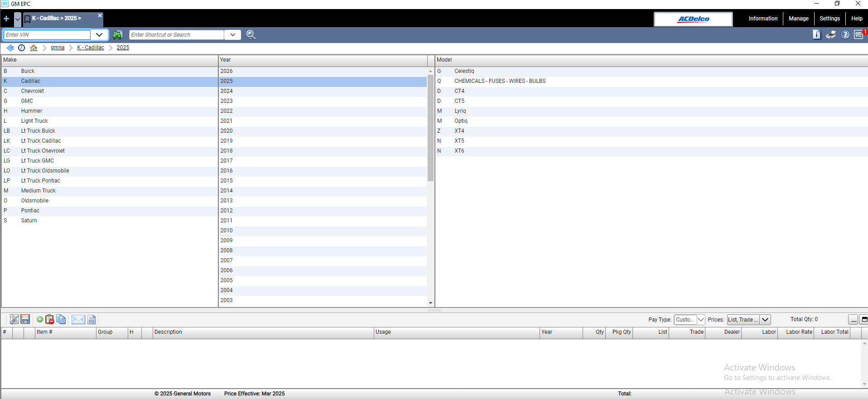Select the Celestiq model
Viewport: 868px width, 399px height.
click(651, 71)
